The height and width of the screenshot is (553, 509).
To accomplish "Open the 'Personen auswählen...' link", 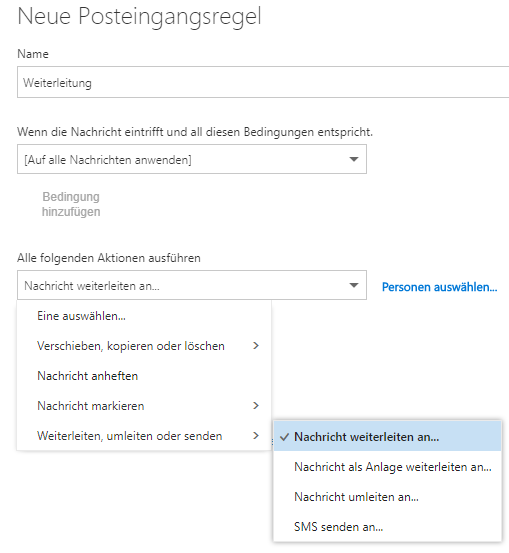I will click(440, 287).
